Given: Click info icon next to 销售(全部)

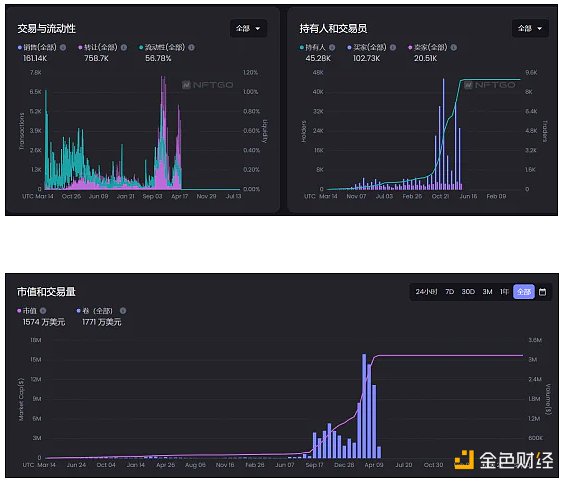Looking at the screenshot, I should pos(63,47).
